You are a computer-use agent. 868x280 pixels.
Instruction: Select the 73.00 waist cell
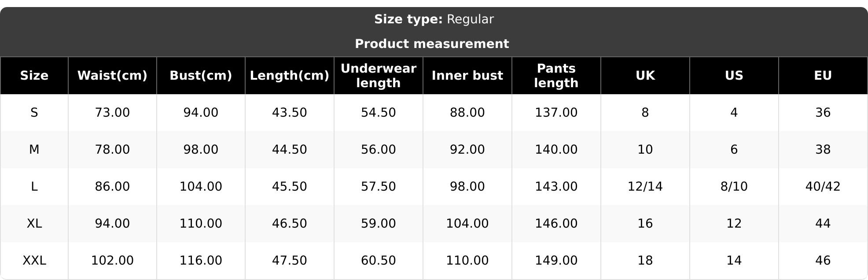click(112, 113)
